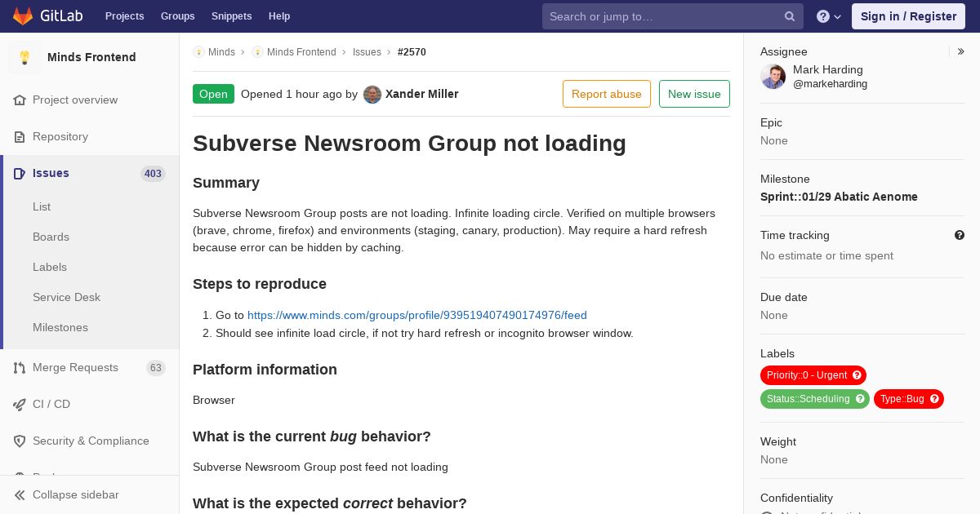Click the search magnifier icon
This screenshot has width=980, height=514.
coord(790,16)
